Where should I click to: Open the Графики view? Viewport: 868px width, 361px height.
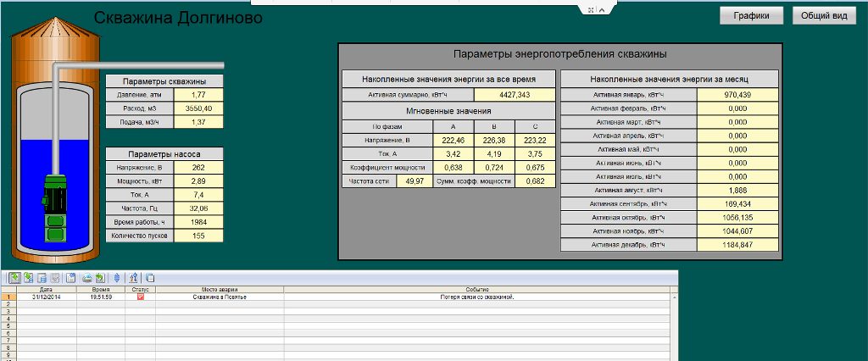click(x=751, y=15)
